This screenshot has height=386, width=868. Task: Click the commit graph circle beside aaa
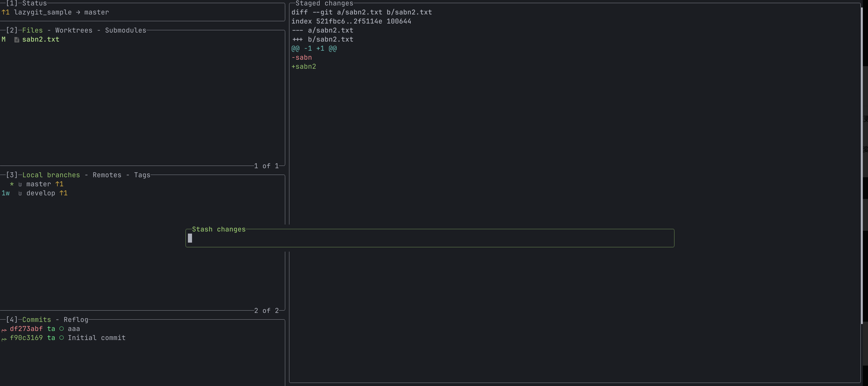click(x=62, y=329)
